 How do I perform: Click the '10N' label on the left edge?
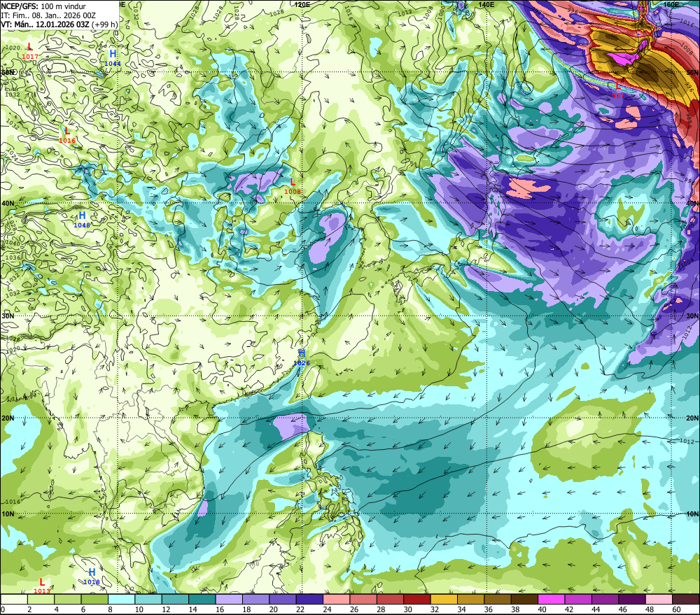tap(8, 514)
